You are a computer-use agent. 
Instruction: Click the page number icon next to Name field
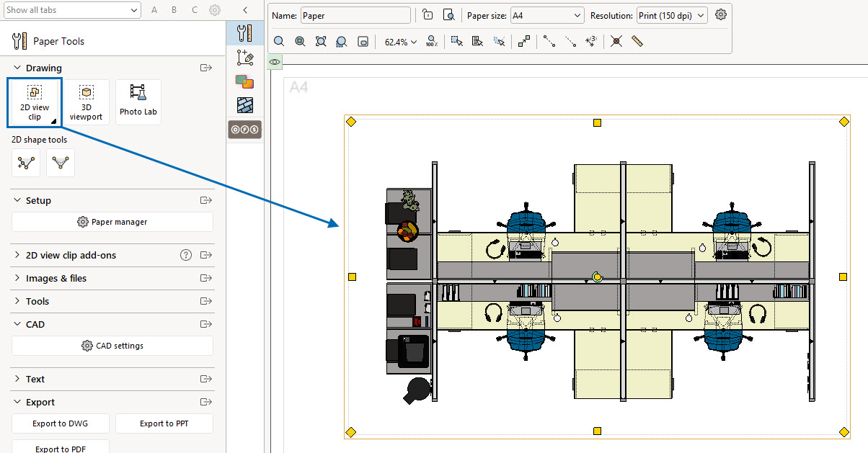click(428, 15)
